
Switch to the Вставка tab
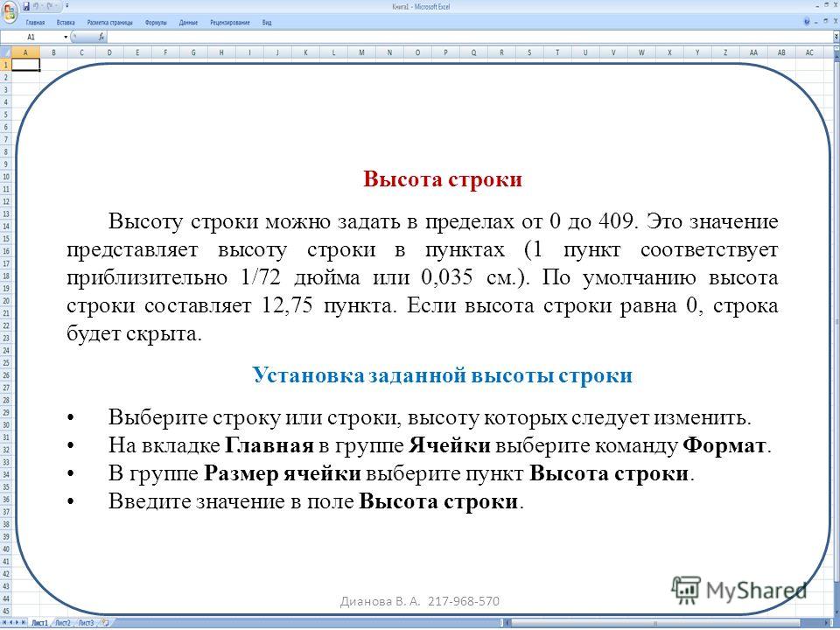click(x=66, y=23)
